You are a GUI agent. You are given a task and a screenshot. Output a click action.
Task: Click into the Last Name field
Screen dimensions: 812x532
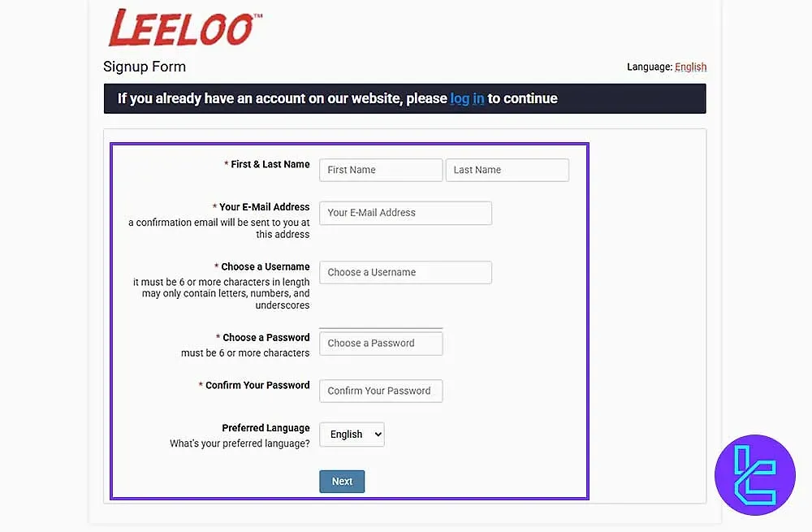507,170
